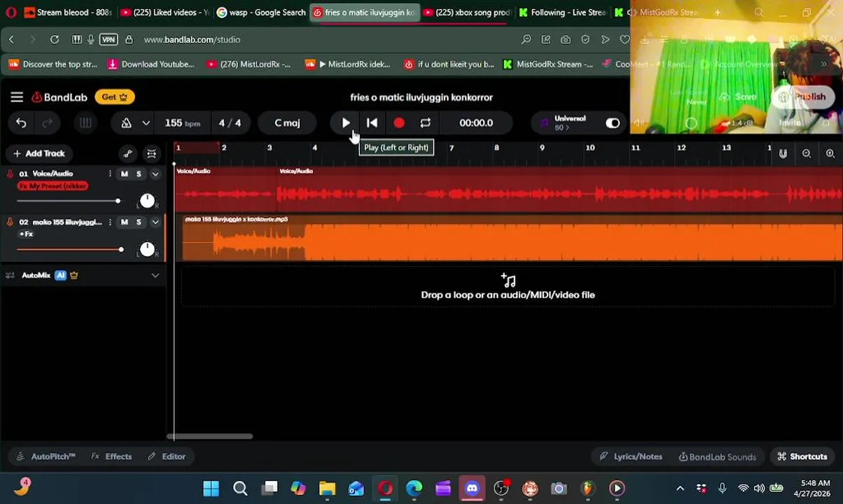Switch to the wasp Google Search tab

click(x=261, y=13)
